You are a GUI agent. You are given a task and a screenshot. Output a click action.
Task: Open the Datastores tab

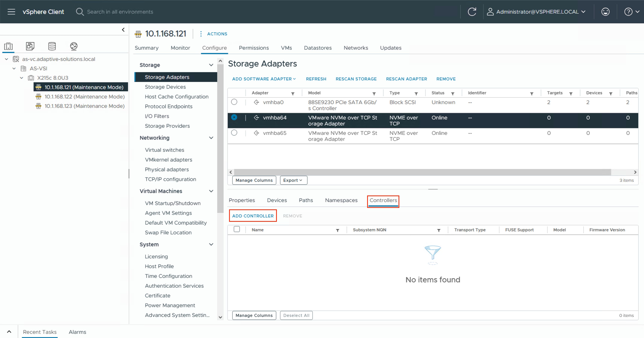317,48
